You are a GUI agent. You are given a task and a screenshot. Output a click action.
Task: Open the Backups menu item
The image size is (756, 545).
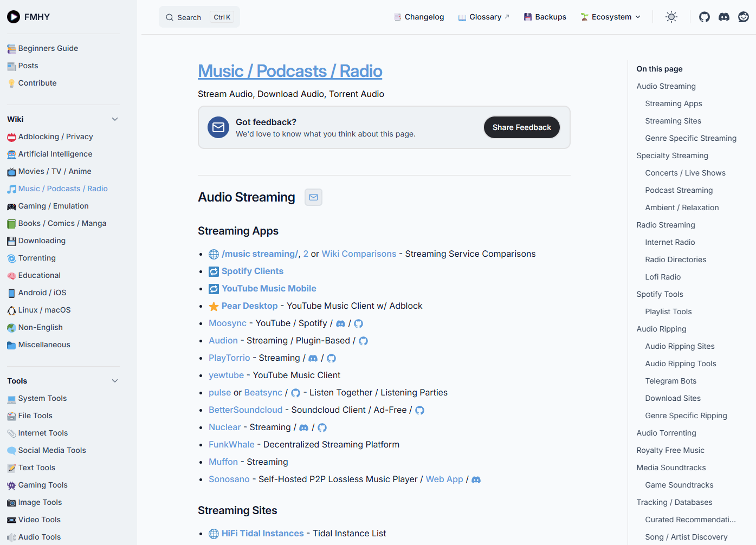click(545, 17)
